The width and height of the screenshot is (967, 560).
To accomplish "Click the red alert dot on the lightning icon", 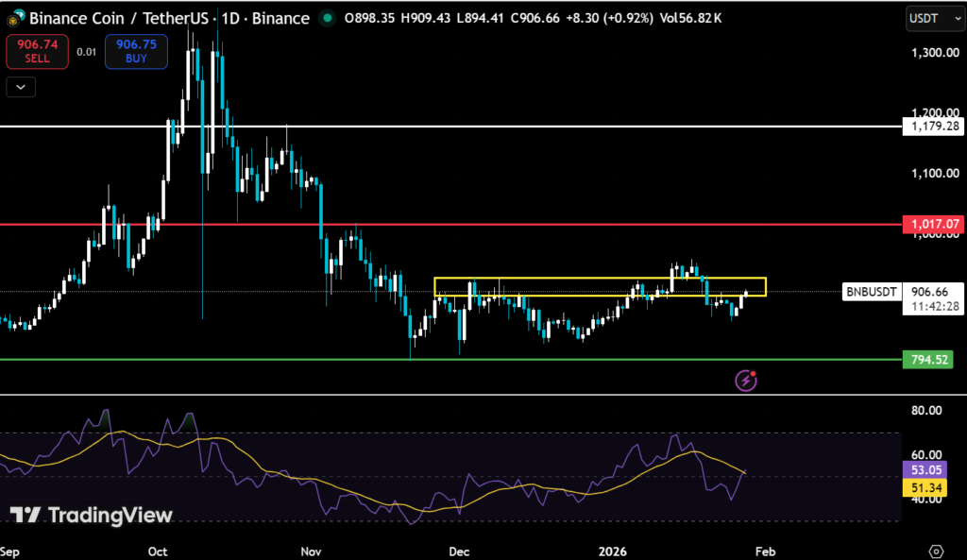I will [x=753, y=373].
